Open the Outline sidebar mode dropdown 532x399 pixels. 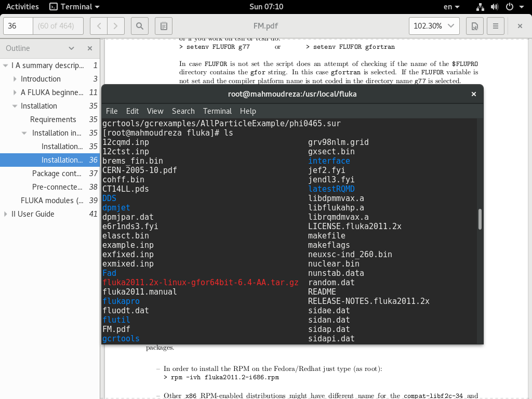click(71, 48)
